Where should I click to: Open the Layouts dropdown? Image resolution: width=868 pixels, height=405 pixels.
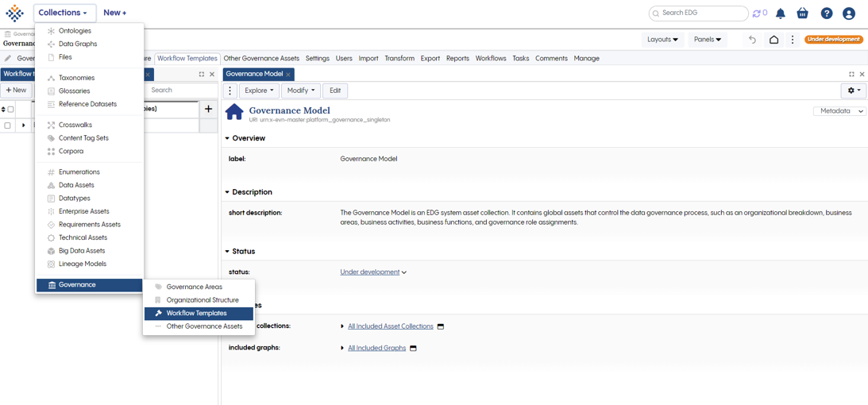click(x=662, y=40)
